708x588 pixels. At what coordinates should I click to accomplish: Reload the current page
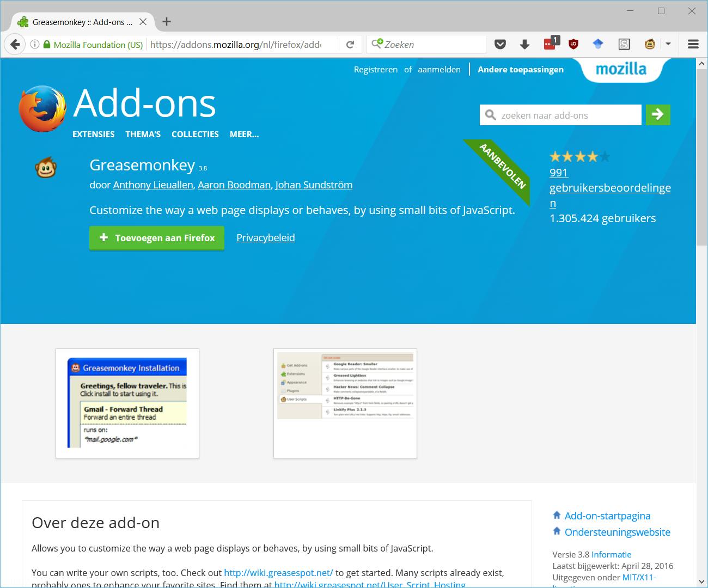350,45
